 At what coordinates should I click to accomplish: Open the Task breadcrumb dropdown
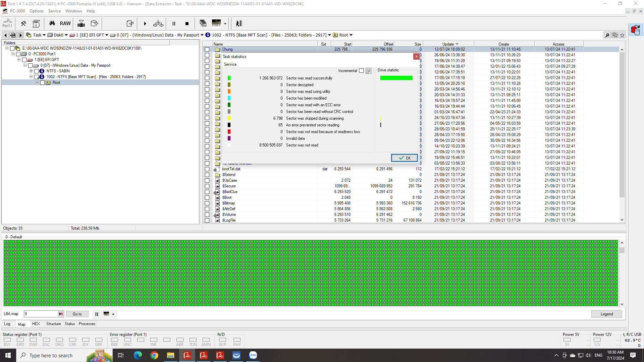44,35
